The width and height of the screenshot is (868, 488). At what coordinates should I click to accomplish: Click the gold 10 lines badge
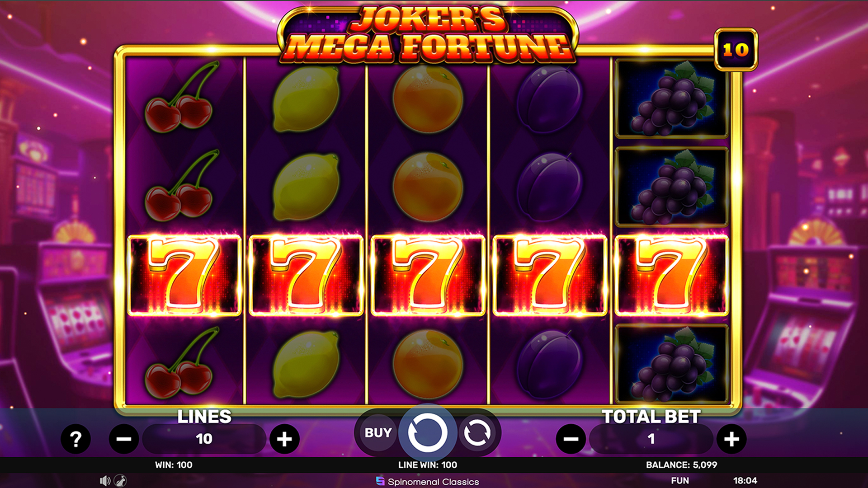point(736,49)
